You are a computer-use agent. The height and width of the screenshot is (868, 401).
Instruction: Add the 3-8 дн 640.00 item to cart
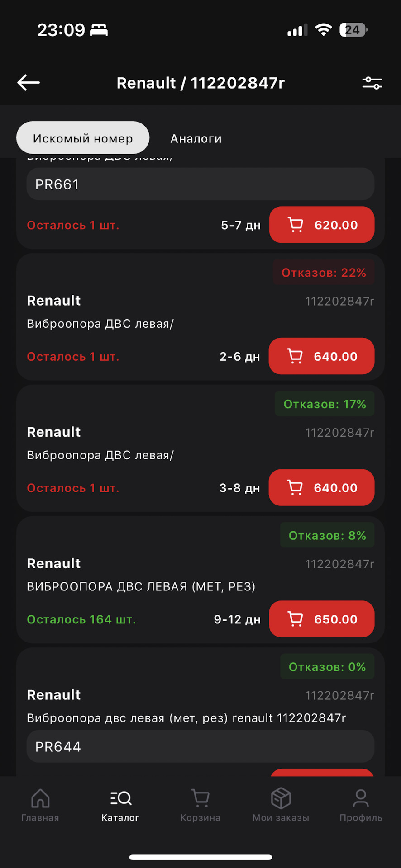[322, 488]
